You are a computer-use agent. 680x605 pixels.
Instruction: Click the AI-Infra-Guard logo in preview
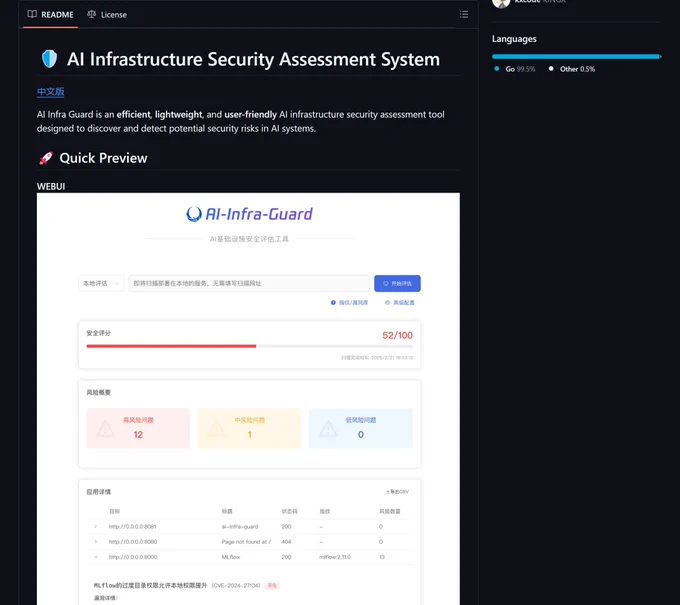(x=249, y=214)
